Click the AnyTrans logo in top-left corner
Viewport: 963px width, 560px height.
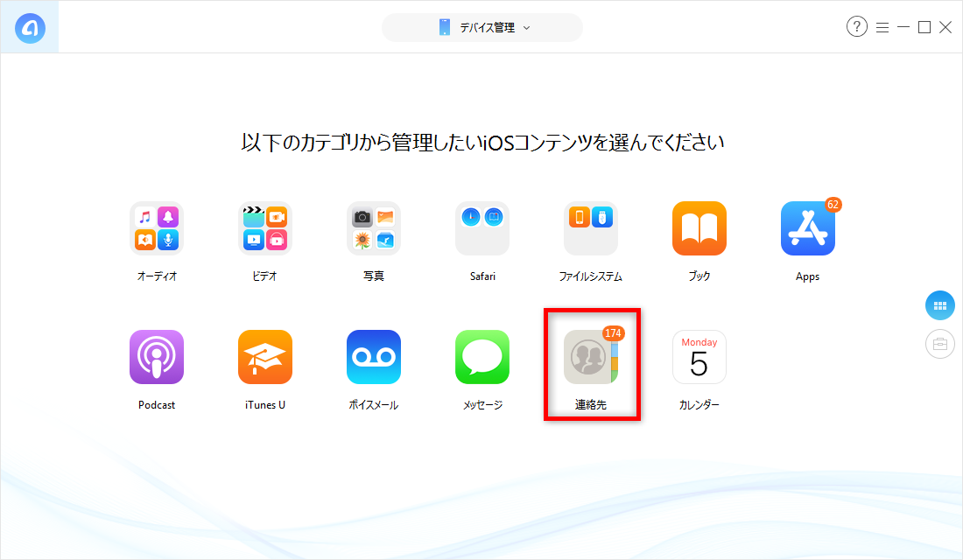[x=29, y=25]
